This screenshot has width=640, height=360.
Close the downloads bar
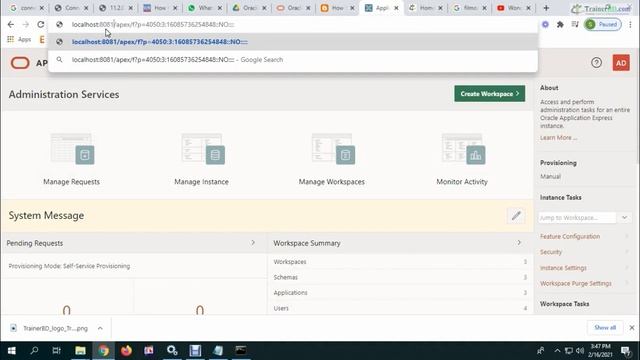632,327
